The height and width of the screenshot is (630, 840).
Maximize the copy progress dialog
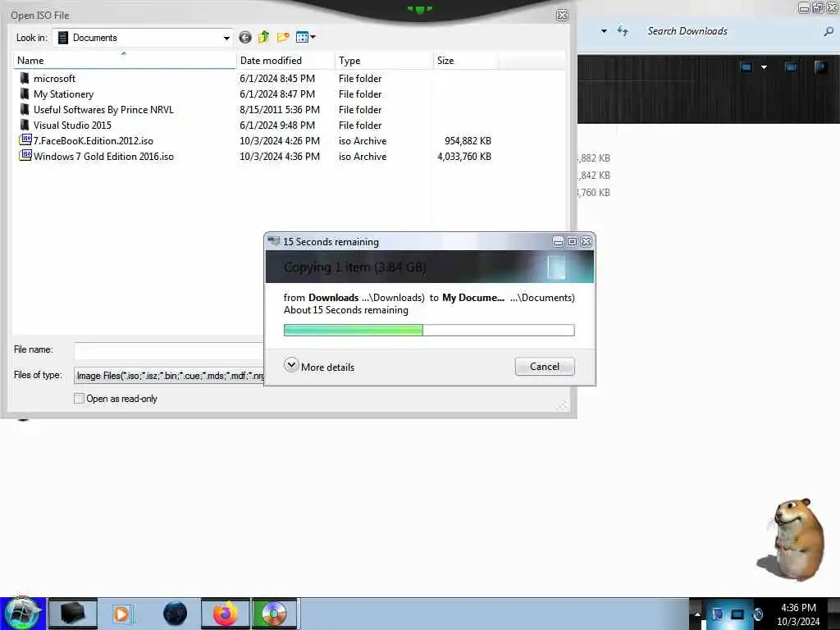pos(572,242)
